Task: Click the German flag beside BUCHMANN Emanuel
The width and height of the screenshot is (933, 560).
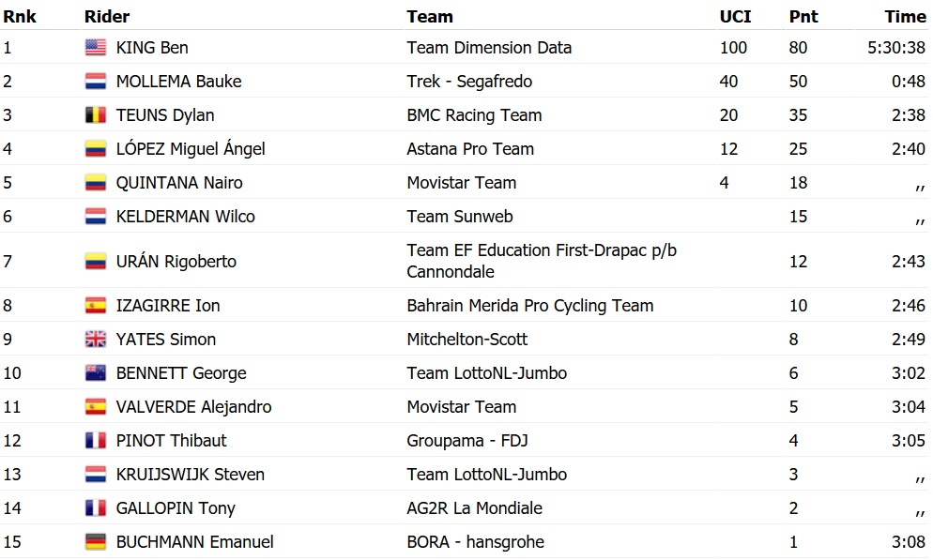Action: coord(95,542)
